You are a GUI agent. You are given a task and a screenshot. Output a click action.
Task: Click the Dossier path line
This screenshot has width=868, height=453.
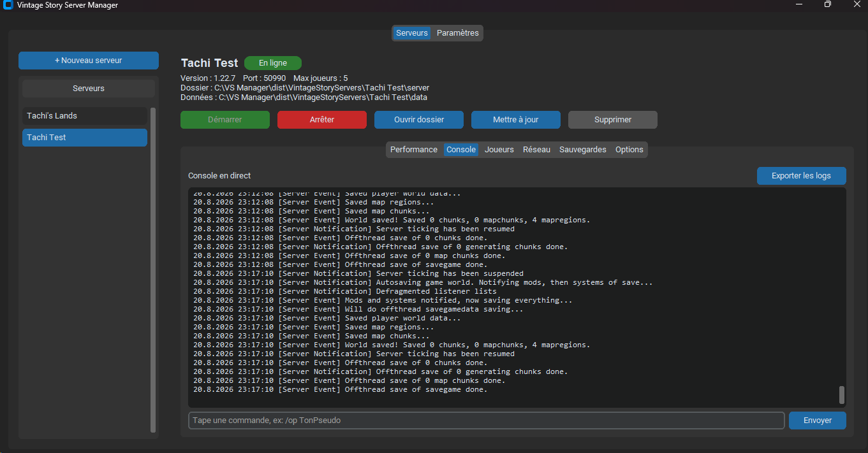305,88
